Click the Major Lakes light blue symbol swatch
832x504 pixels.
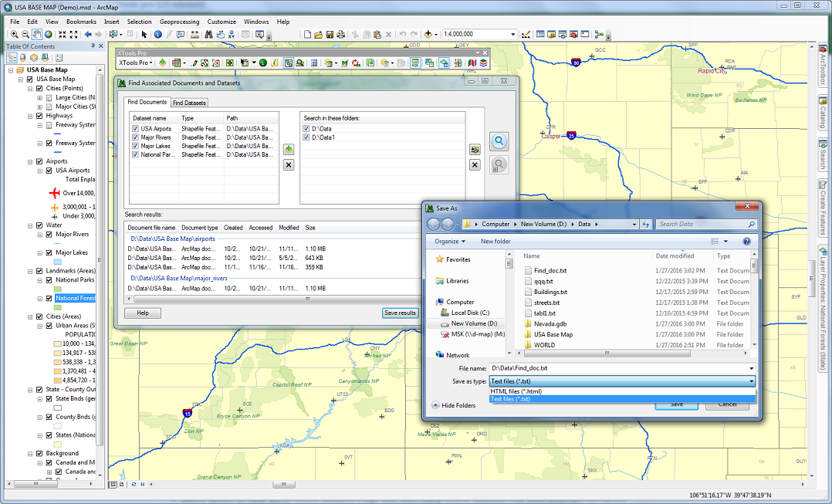[x=58, y=262]
